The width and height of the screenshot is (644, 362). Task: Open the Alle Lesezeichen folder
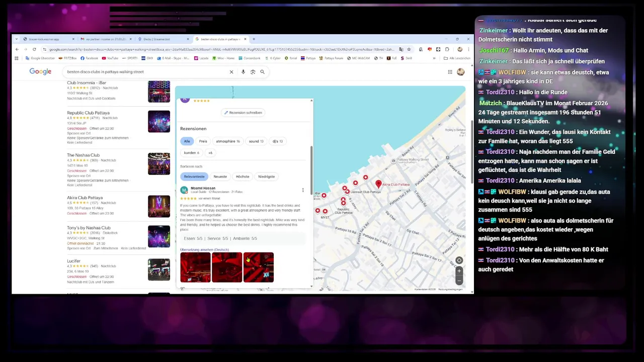[x=457, y=58]
